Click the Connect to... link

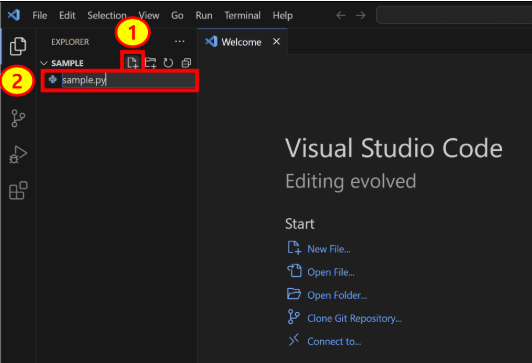334,341
